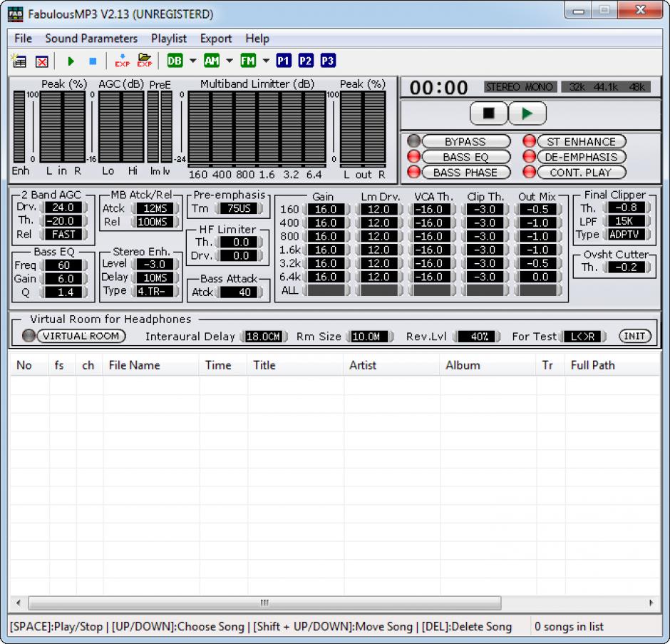The height and width of the screenshot is (644, 670).
Task: Click the Bass EQ Q 1.4 value
Action: [63, 292]
